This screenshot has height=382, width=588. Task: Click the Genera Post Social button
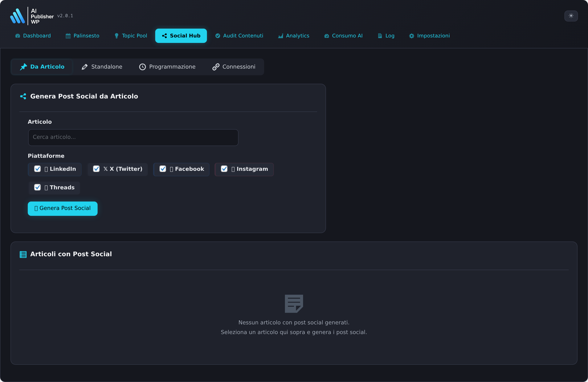tap(62, 208)
